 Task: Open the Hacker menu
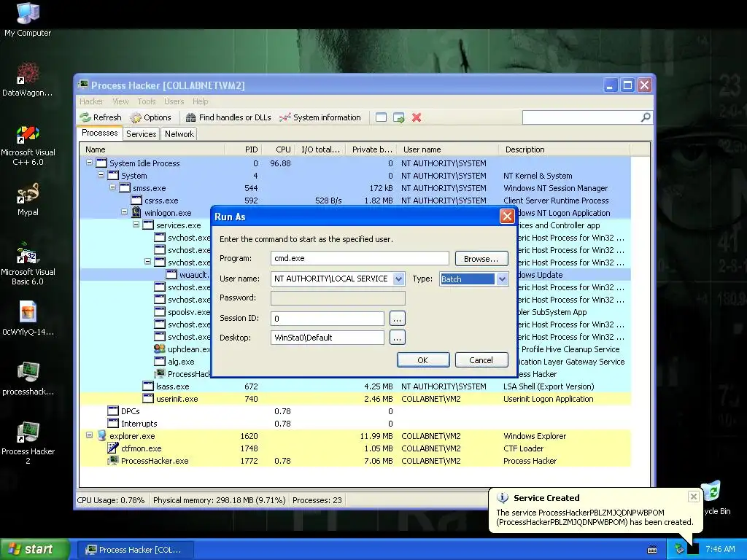91,101
